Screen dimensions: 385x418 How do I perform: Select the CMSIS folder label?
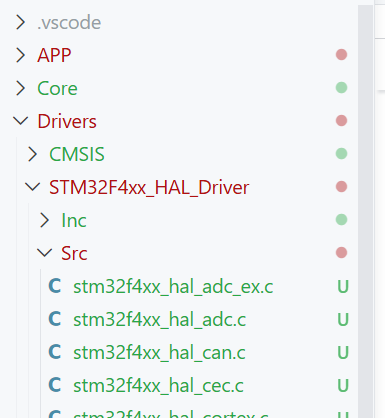tap(77, 154)
